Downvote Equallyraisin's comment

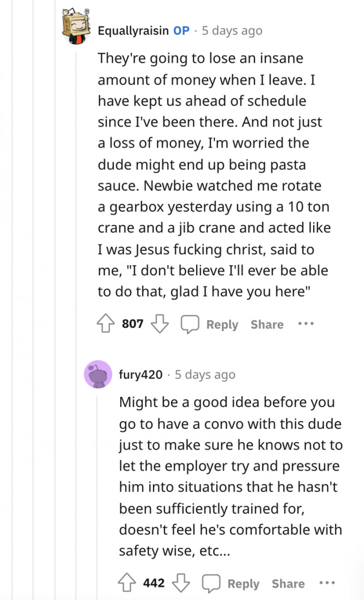(160, 324)
